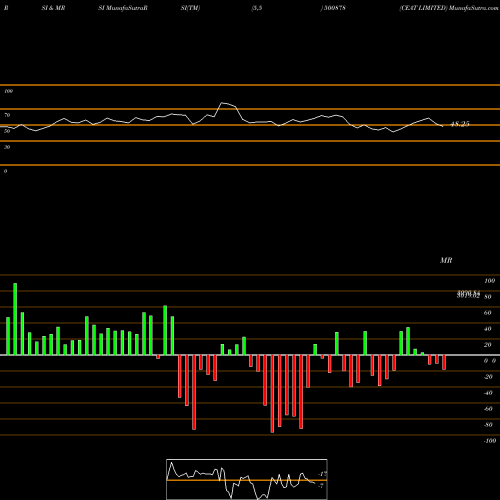Click the SI MunafaSutraR header text

123,8
